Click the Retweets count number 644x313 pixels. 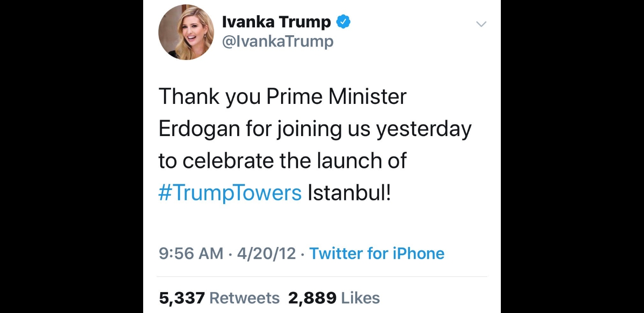click(x=183, y=298)
